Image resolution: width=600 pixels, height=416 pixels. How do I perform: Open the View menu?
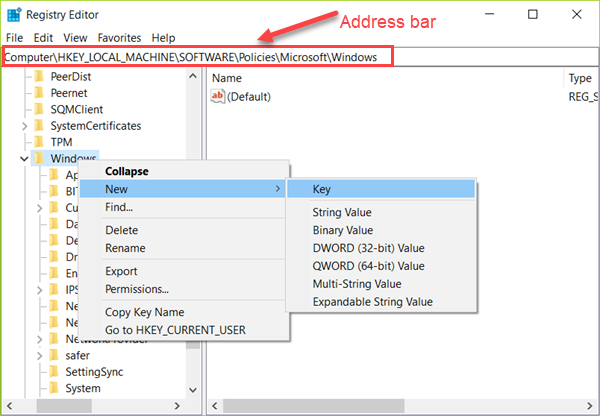75,38
